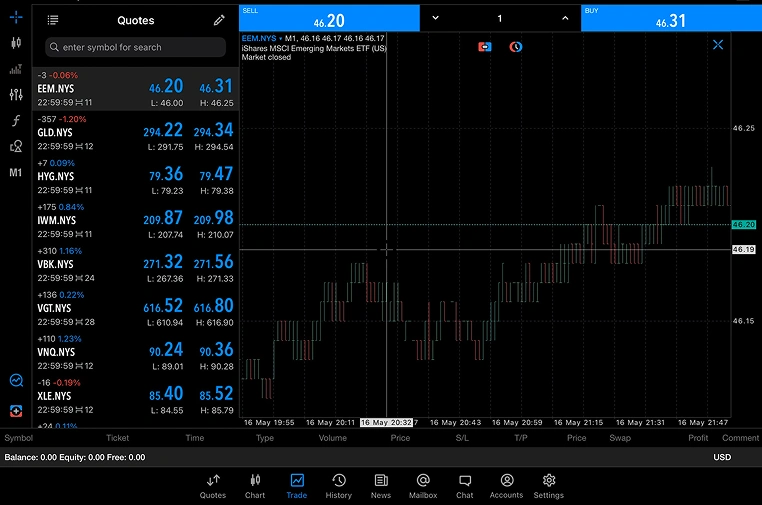Sort trades by the Ticket column header

(x=118, y=438)
